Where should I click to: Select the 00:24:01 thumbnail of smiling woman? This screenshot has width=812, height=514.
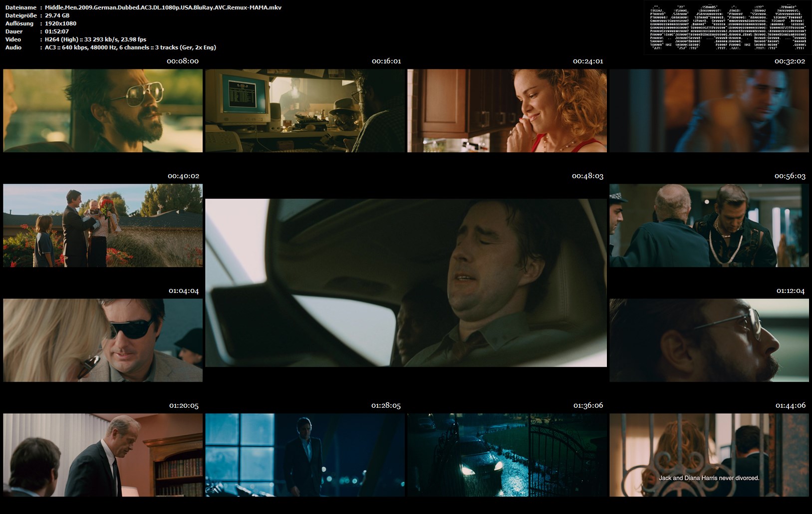[507, 111]
